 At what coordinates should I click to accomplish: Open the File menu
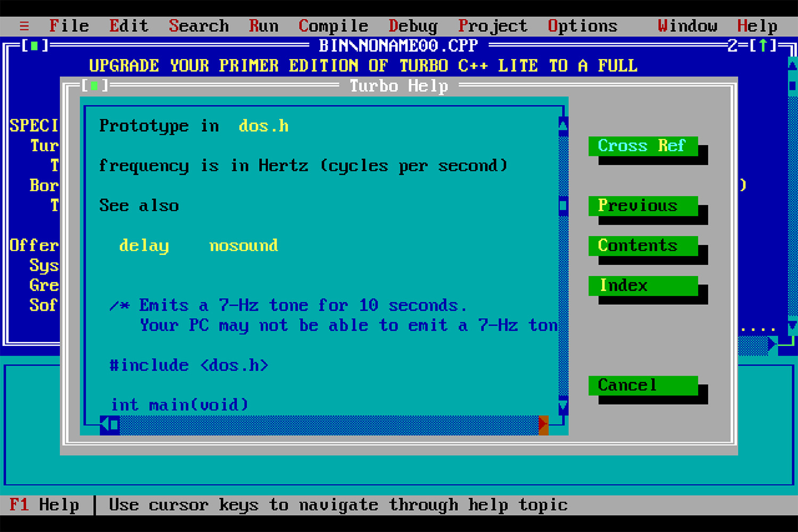(x=69, y=26)
